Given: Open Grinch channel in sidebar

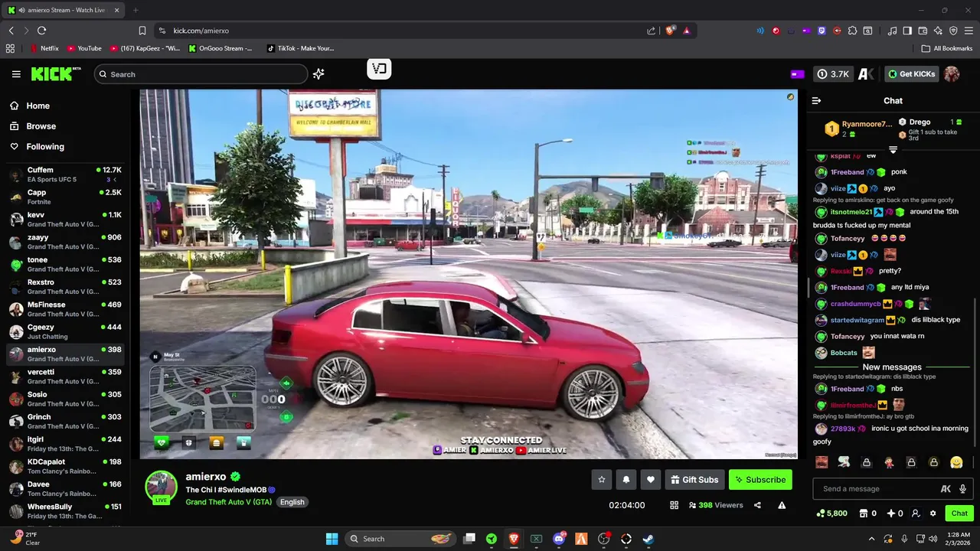Looking at the screenshot, I should tap(65, 422).
